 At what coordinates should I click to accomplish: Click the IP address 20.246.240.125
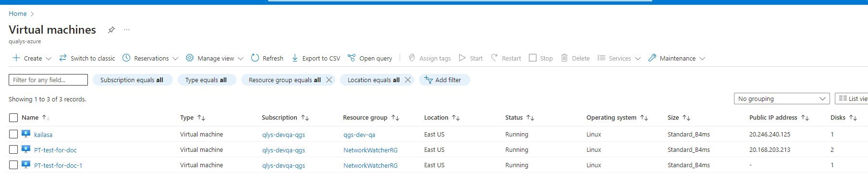pos(770,135)
